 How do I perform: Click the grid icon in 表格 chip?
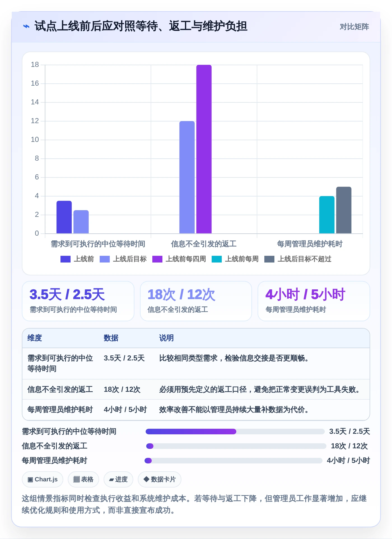pyautogui.click(x=76, y=480)
